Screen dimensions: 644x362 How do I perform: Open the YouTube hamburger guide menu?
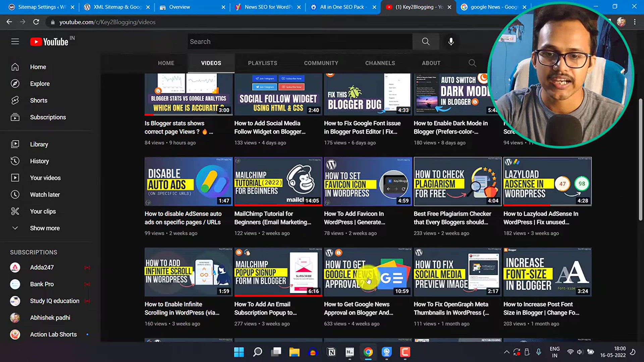[15, 42]
